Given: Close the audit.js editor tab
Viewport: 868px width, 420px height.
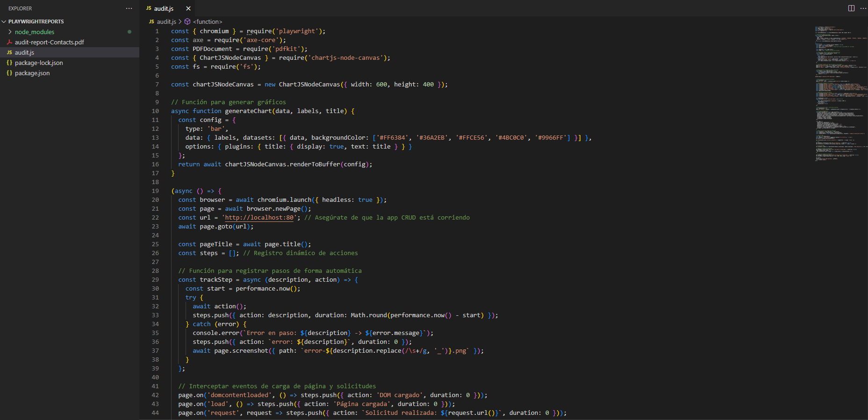Looking at the screenshot, I should coord(188,8).
